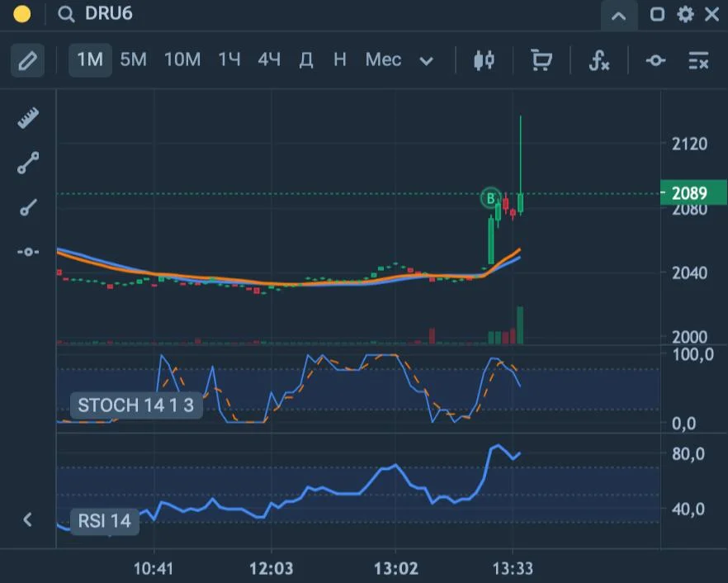Switch to the 5M timeframe
The width and height of the screenshot is (728, 583).
coord(133,60)
